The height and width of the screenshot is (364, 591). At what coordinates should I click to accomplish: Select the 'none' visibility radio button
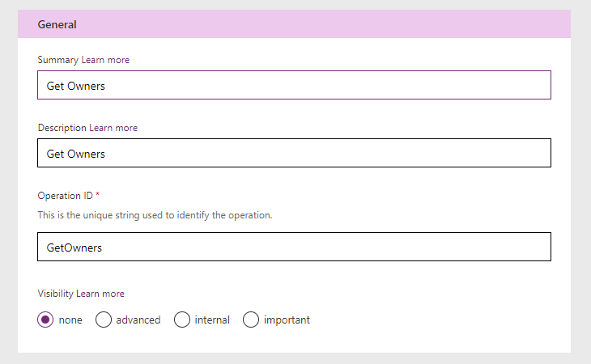[x=45, y=320]
